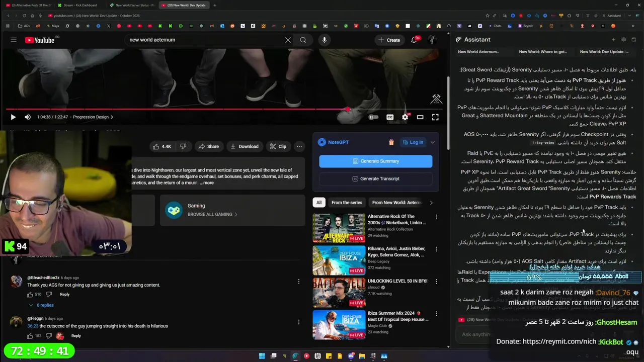Run search with the magnifier button

(x=303, y=40)
